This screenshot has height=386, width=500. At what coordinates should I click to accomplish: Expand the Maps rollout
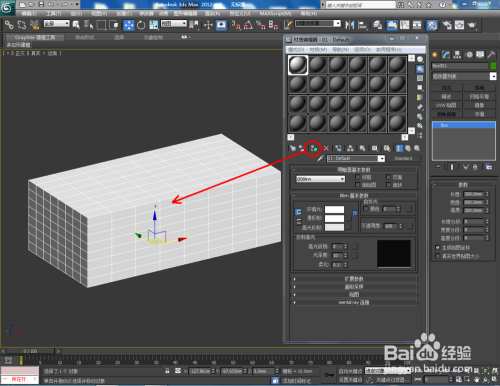click(x=354, y=294)
